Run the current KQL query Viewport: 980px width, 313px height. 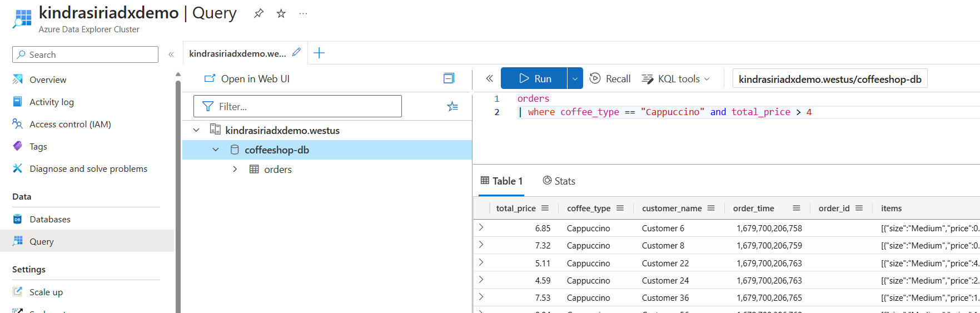(x=534, y=78)
